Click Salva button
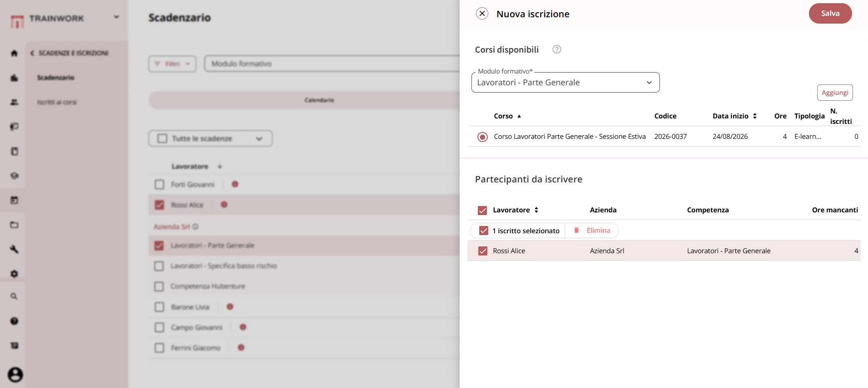The image size is (868, 388). pyautogui.click(x=830, y=14)
